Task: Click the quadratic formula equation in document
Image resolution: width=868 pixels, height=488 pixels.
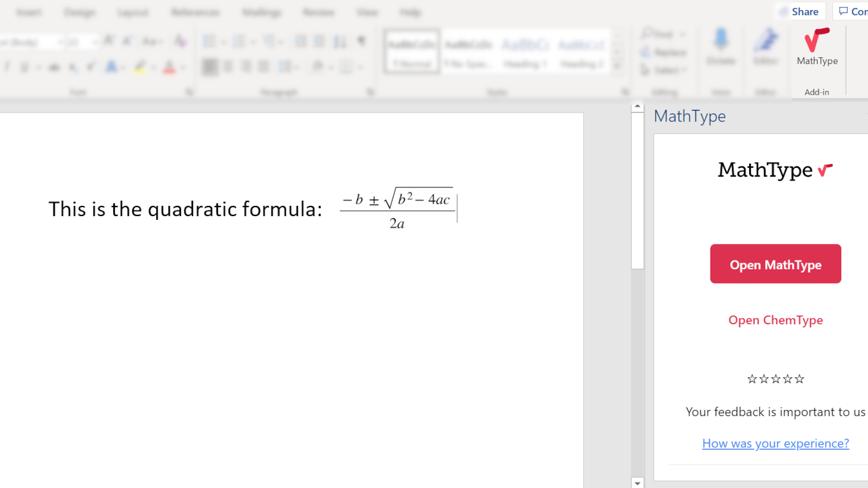Action: [397, 208]
